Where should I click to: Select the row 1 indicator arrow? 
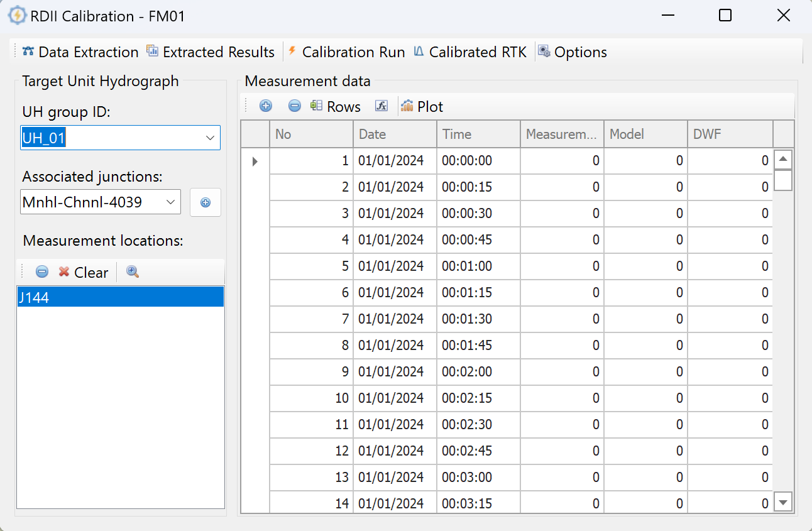(x=255, y=161)
